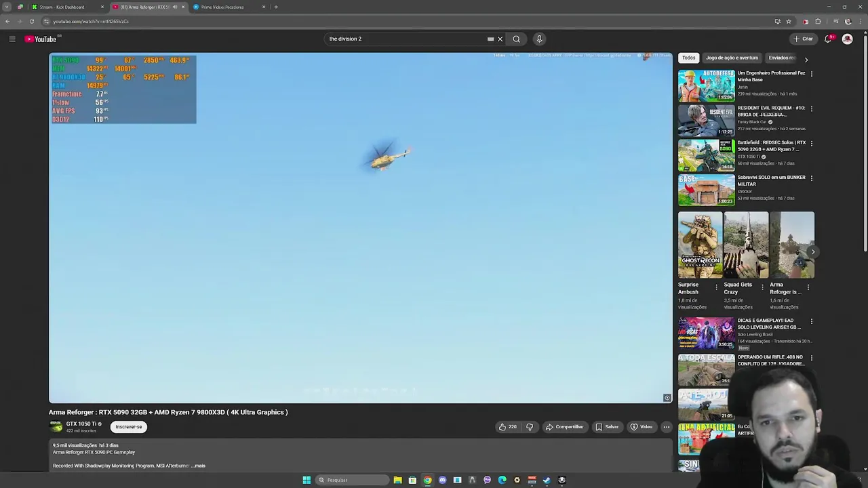The height and width of the screenshot is (488, 868).
Task: Show next shorts with right arrow
Action: click(x=813, y=252)
